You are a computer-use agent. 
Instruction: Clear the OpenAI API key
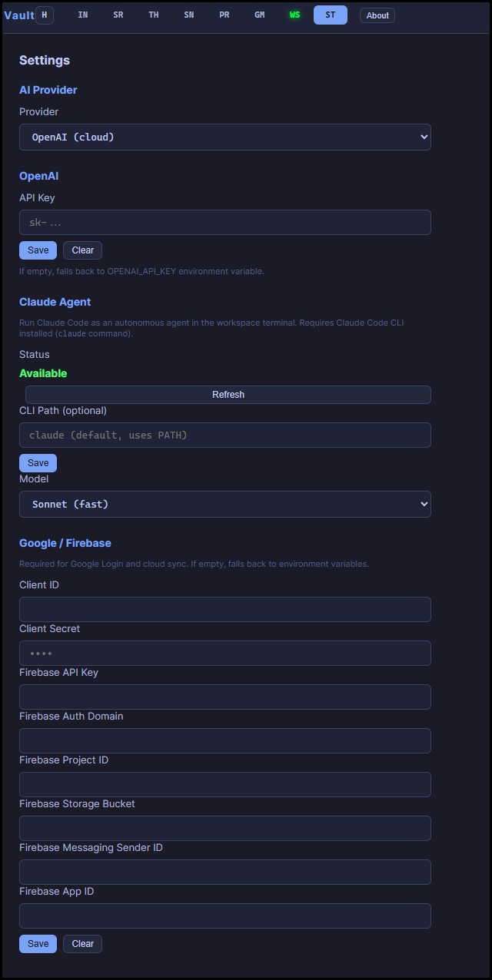pos(82,250)
